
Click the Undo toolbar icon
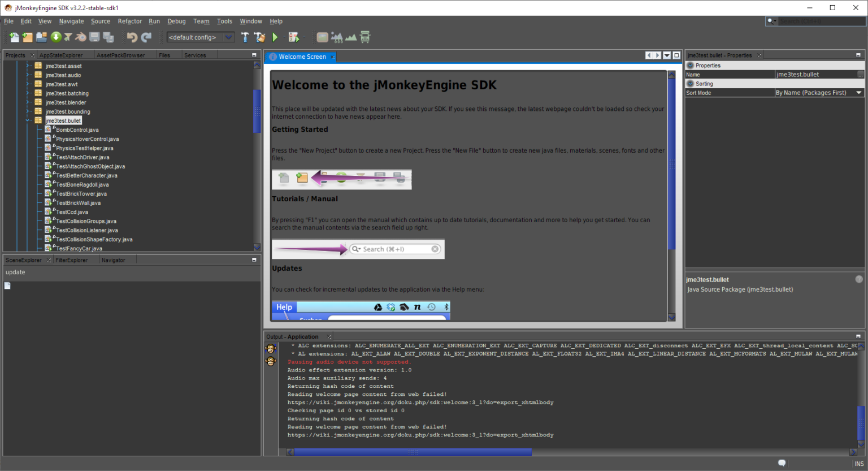(x=132, y=37)
